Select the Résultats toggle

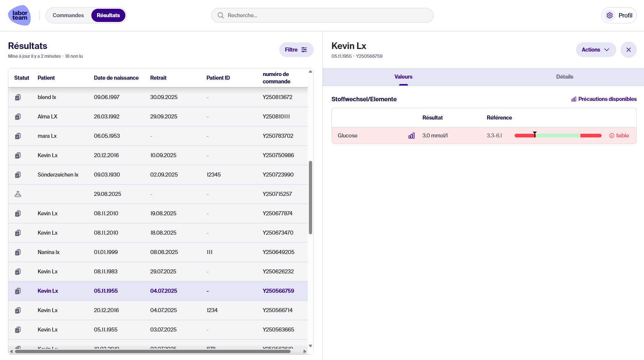(x=108, y=15)
